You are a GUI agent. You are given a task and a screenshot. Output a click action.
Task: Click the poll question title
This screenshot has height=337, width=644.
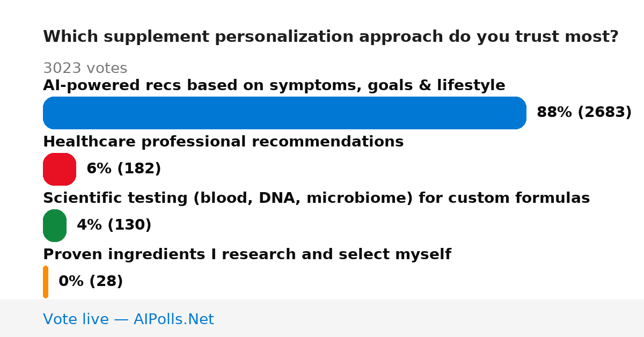[331, 37]
